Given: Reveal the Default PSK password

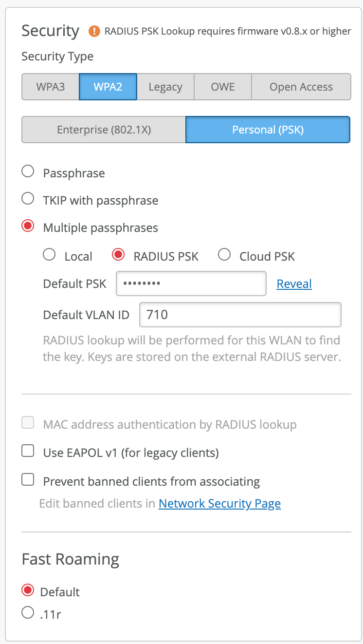Looking at the screenshot, I should click(x=294, y=284).
